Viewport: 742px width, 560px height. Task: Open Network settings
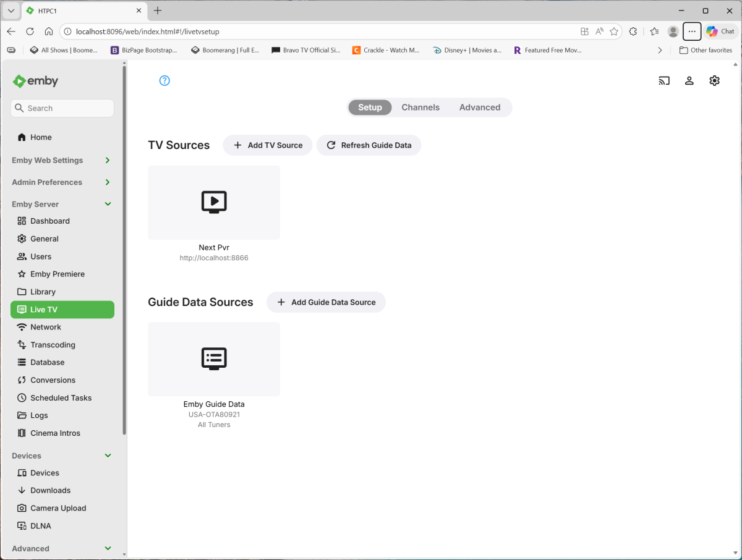pyautogui.click(x=62, y=327)
